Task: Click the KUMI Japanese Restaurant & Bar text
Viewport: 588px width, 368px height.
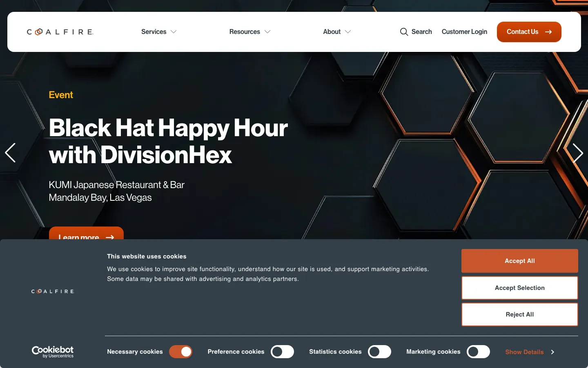Action: (x=116, y=185)
